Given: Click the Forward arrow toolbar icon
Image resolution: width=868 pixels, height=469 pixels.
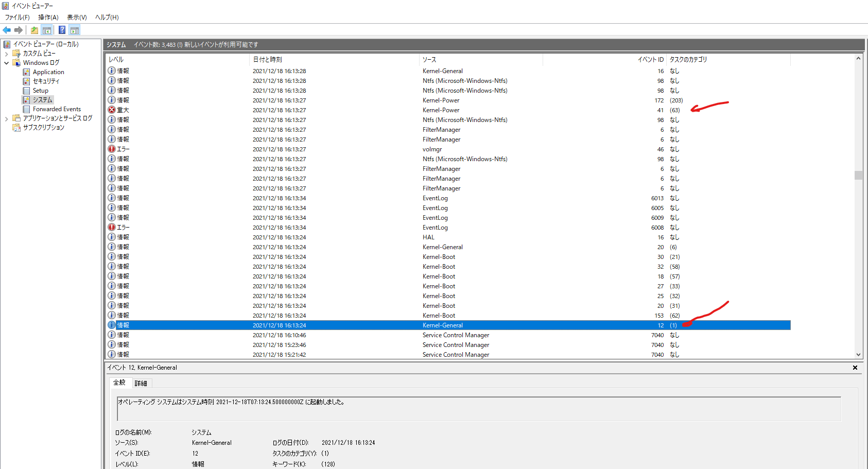Looking at the screenshot, I should click(x=19, y=30).
